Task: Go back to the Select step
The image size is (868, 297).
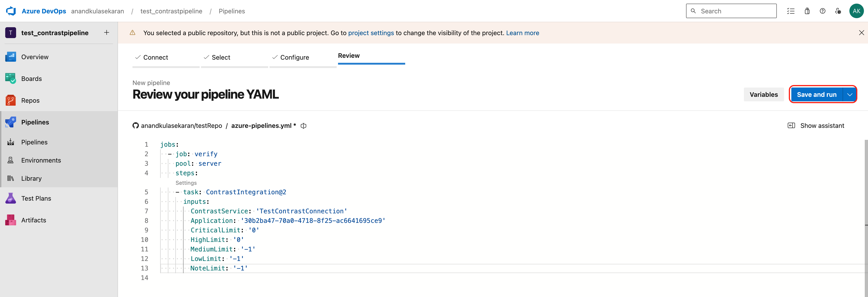Action: coord(235,57)
